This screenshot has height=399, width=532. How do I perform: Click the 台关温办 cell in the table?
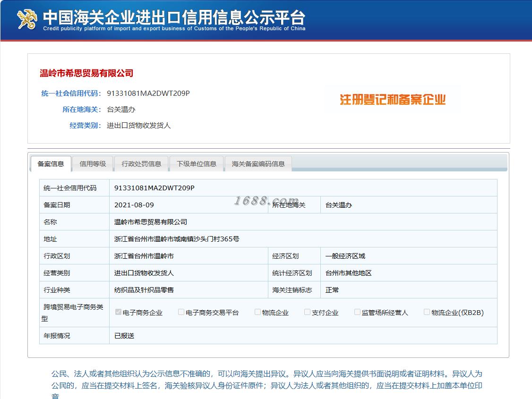[x=339, y=205]
